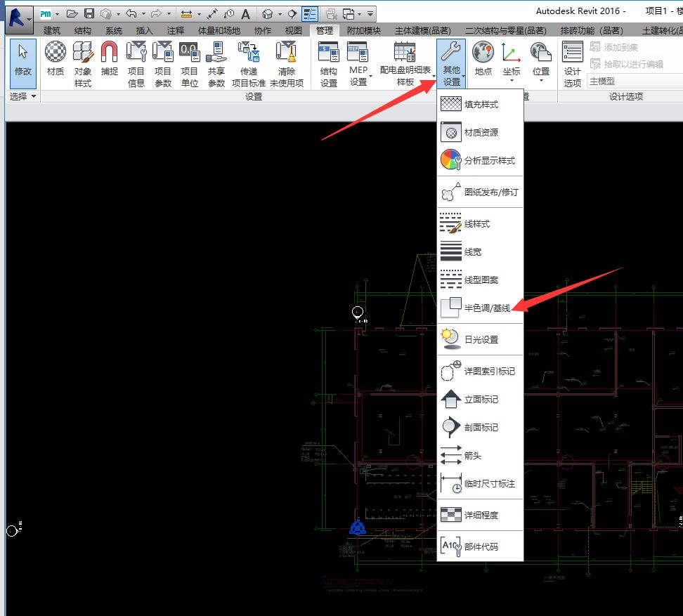Screen dimensions: 683x616
Task: Choose 详图索引标记 menu item
Action: pyautogui.click(x=480, y=371)
